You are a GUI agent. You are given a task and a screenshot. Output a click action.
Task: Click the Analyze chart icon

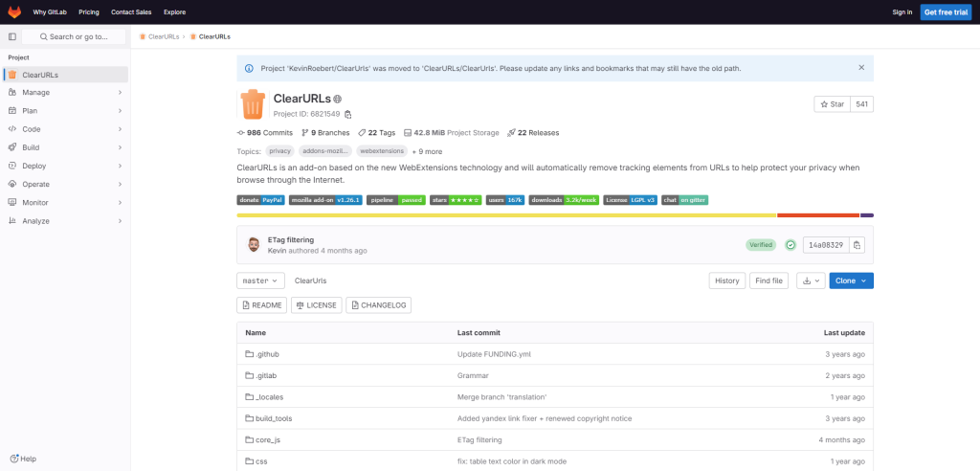[11, 221]
